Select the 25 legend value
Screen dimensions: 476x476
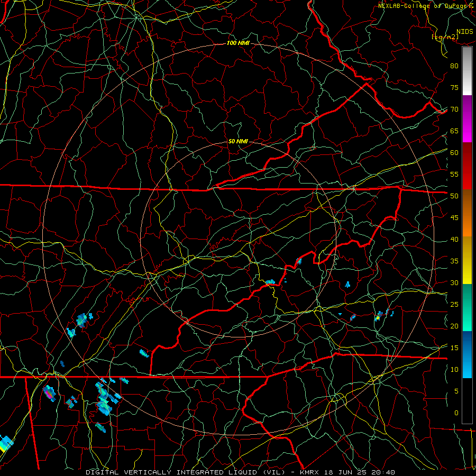pyautogui.click(x=454, y=305)
